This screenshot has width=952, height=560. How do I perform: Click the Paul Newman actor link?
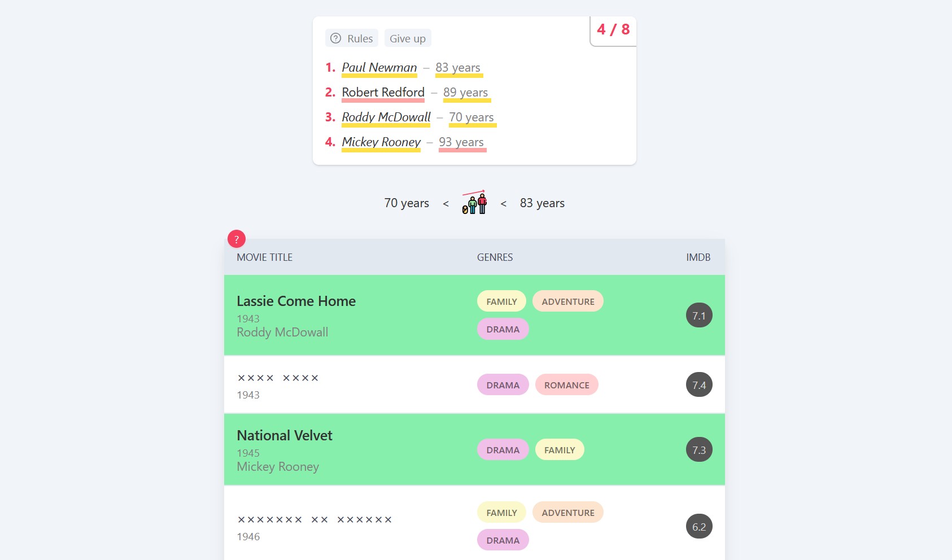click(378, 67)
